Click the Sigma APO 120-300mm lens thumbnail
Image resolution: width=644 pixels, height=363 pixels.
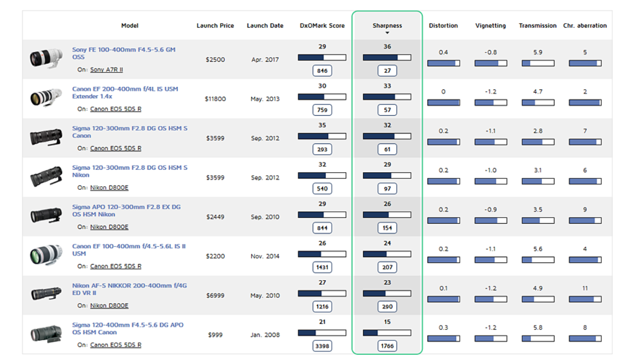click(46, 215)
